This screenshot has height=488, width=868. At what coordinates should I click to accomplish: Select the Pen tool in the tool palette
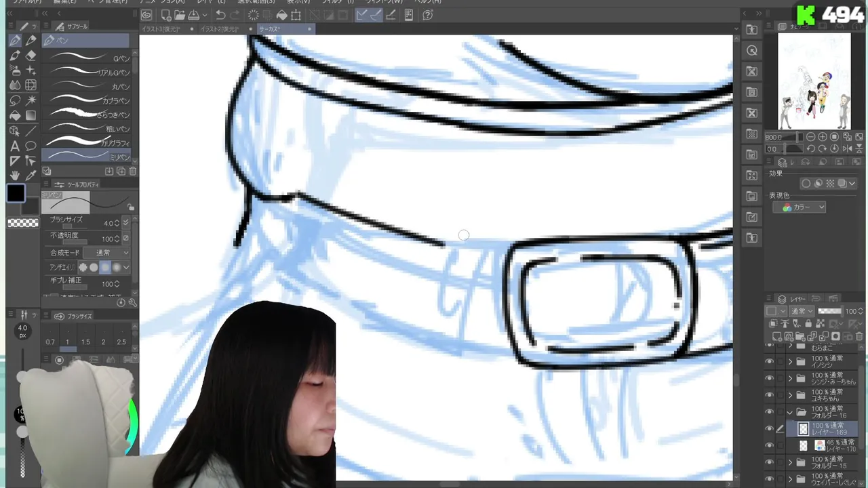(x=15, y=41)
